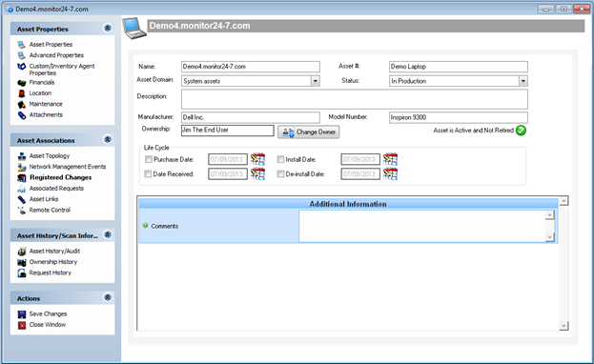
Task: Open Asset Topology view
Action: tap(50, 156)
